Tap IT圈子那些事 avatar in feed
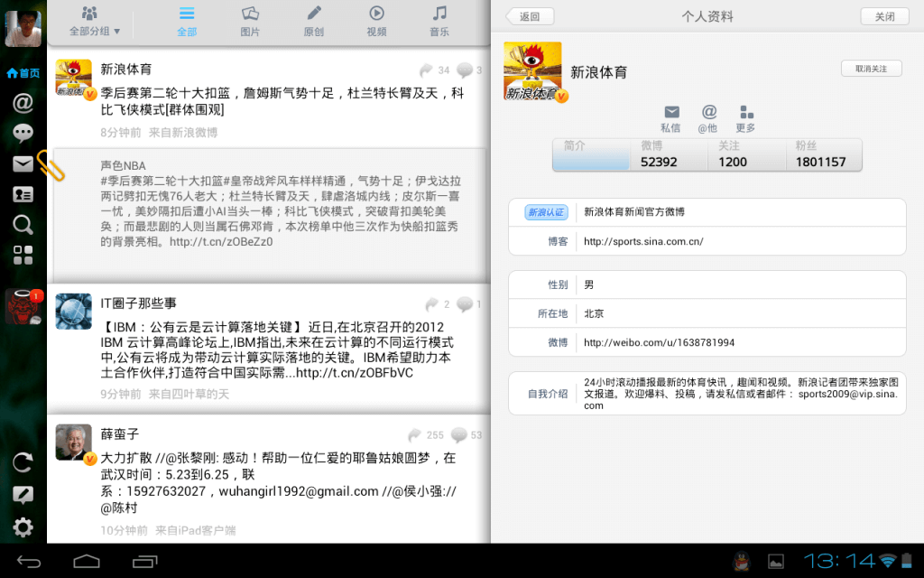 74,311
